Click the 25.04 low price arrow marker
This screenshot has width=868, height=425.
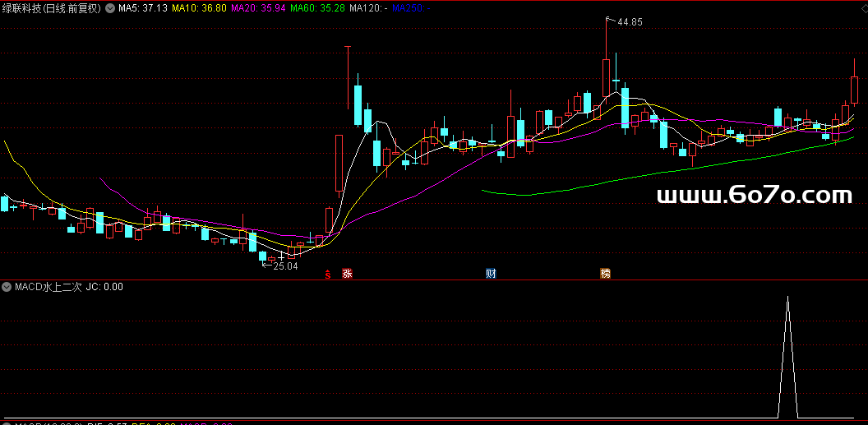(x=283, y=266)
